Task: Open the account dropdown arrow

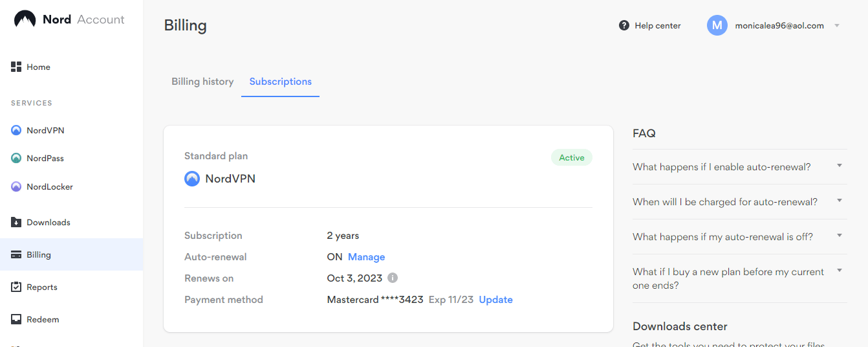Action: (837, 26)
